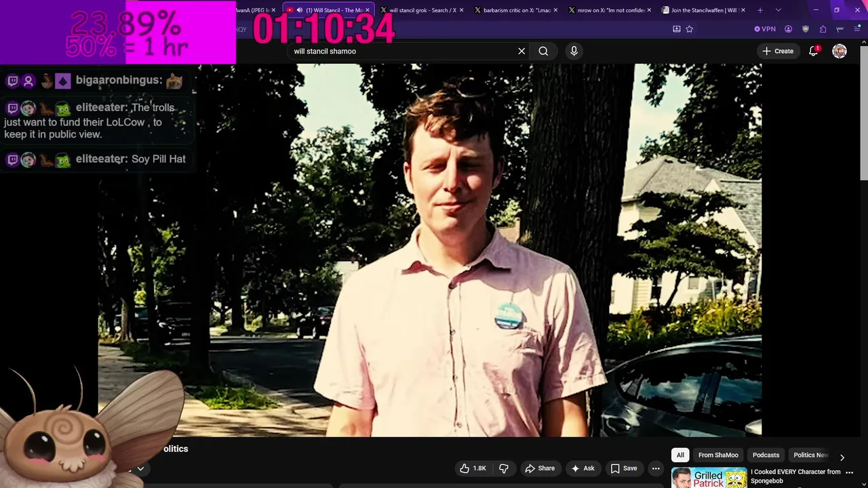Open the browser profile icon

coord(788,29)
